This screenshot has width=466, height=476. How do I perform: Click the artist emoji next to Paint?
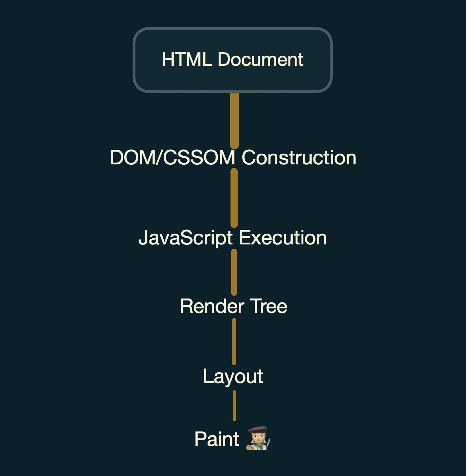point(258,438)
